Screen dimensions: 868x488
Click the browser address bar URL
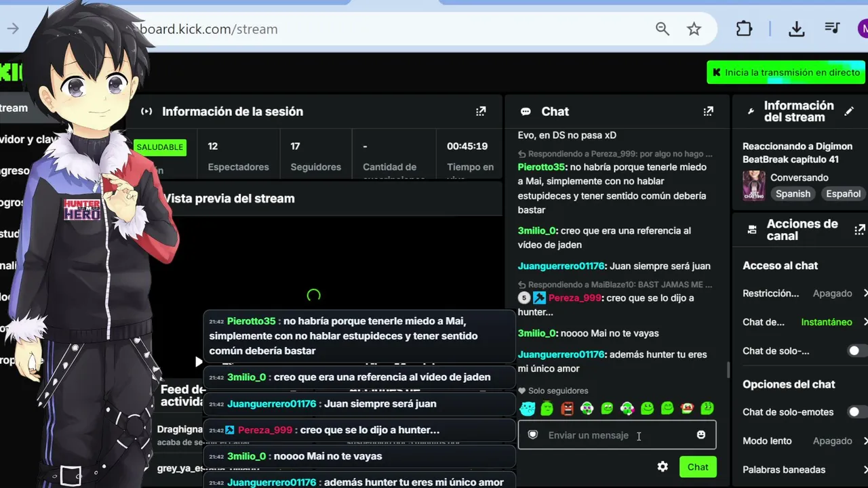[210, 29]
